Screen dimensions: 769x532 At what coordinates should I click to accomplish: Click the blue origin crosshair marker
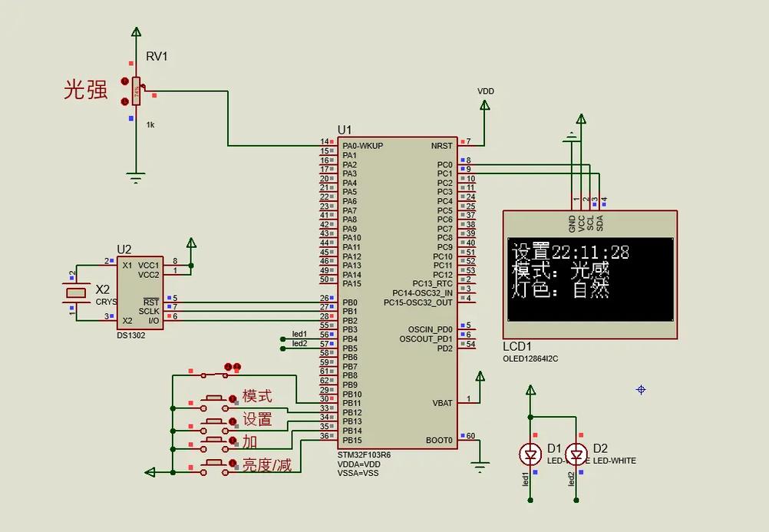pyautogui.click(x=641, y=390)
